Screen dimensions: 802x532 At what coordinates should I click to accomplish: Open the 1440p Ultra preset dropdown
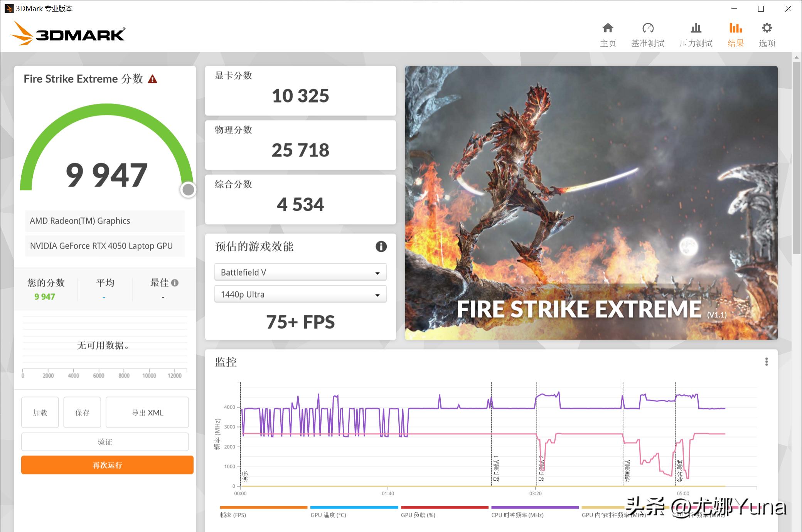click(x=300, y=294)
